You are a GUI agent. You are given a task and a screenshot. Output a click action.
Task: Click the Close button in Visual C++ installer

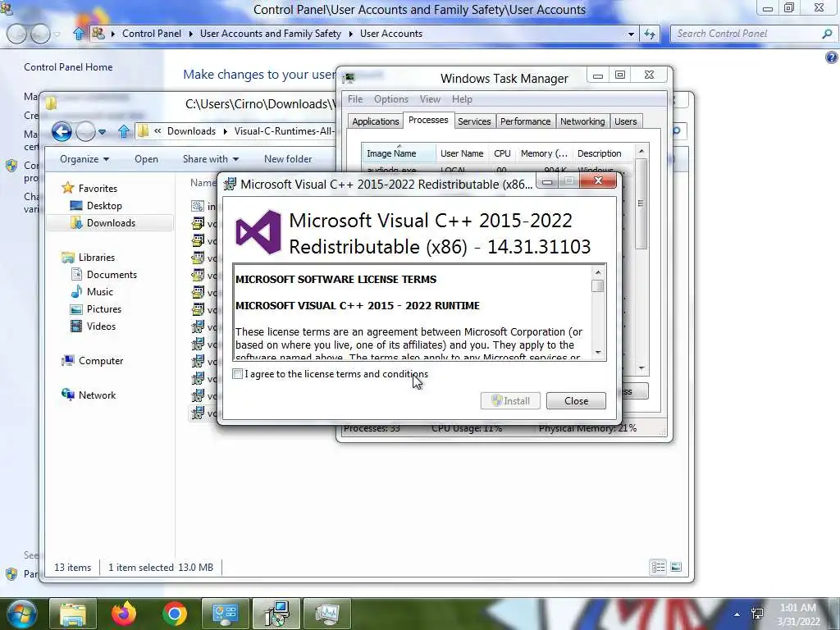(576, 400)
